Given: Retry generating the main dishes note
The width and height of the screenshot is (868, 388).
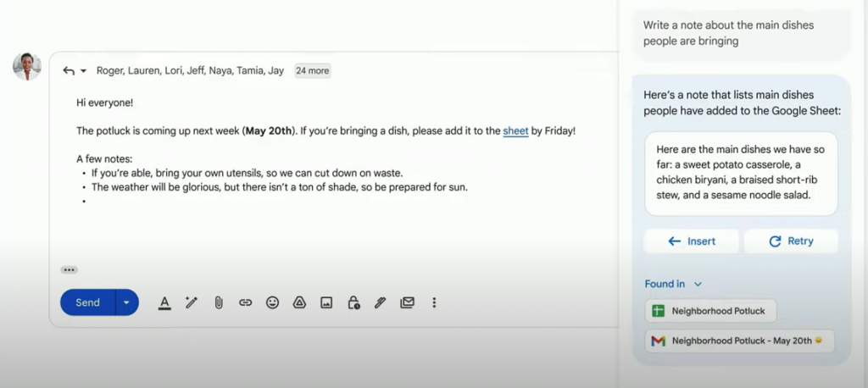Looking at the screenshot, I should click(x=791, y=241).
